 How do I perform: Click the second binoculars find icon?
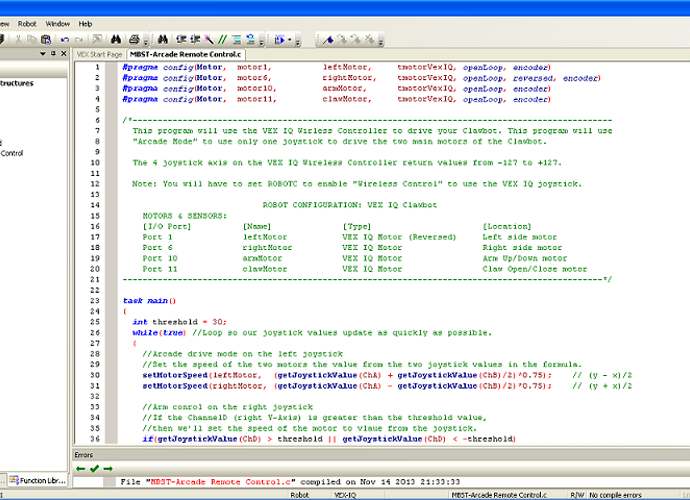[163, 40]
